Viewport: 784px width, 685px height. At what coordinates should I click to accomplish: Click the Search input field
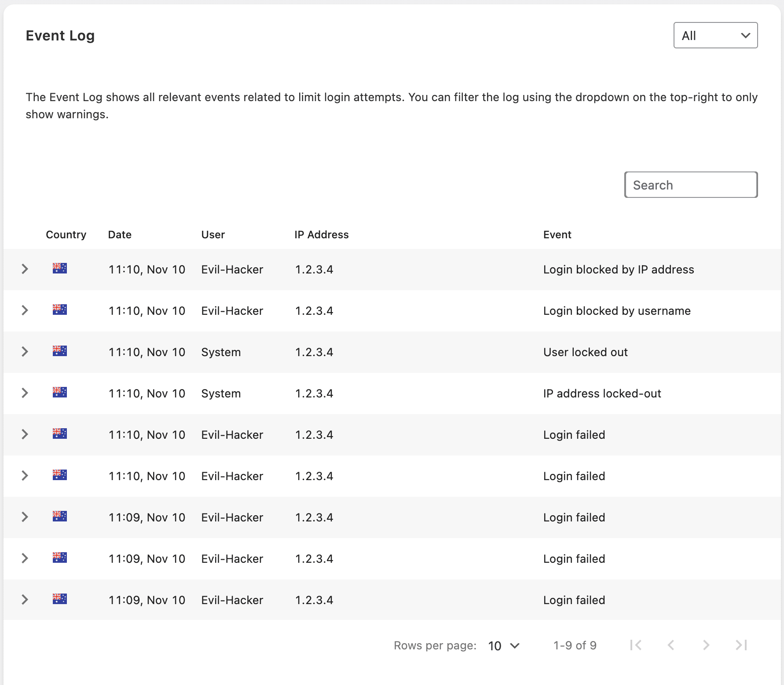(690, 185)
